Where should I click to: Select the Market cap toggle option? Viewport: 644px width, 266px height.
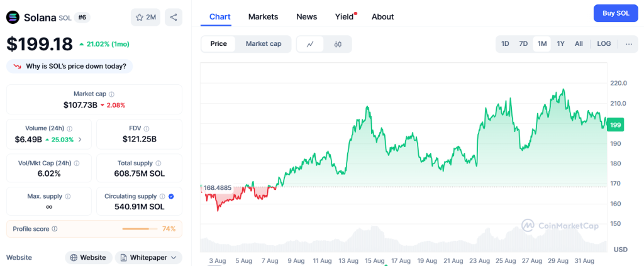tap(264, 44)
